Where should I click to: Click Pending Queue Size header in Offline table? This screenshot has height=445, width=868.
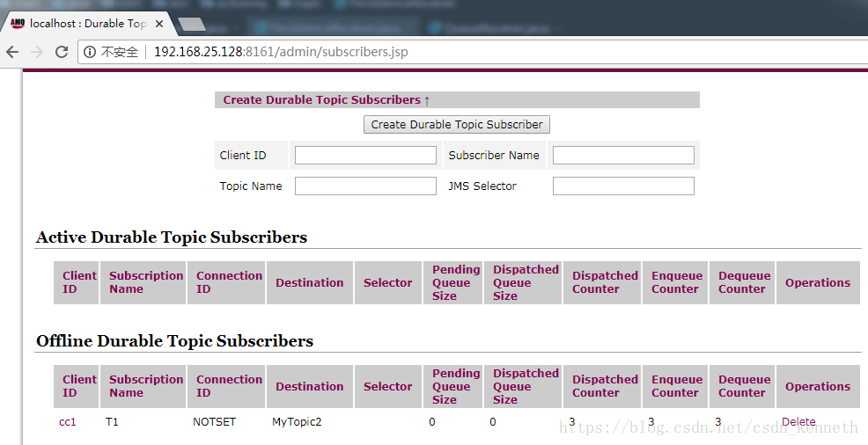[452, 386]
